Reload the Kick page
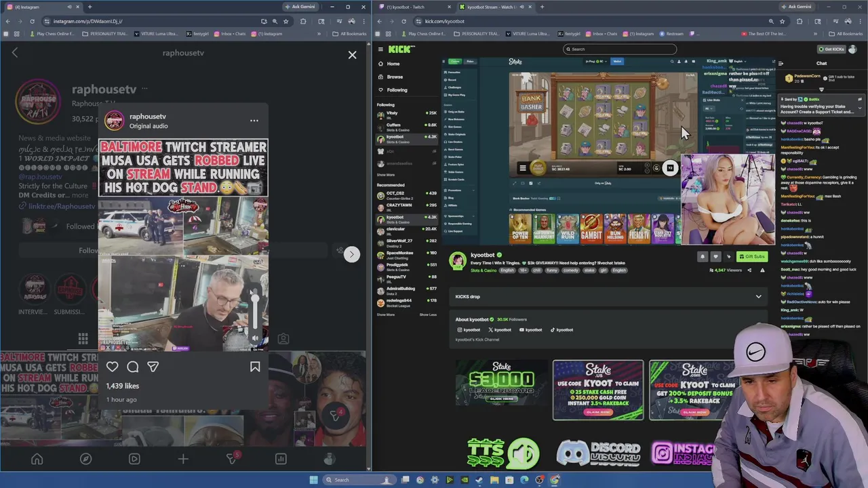 click(403, 21)
